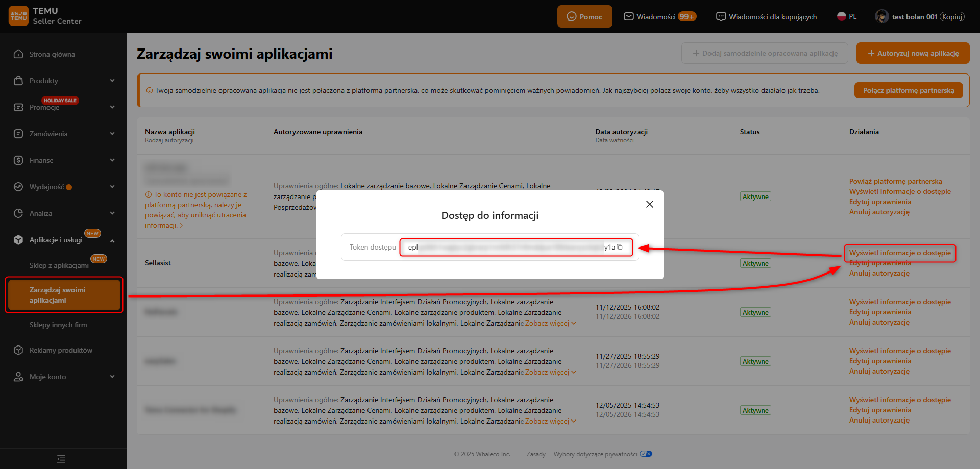Collapse the sidebar using bottom menu icon
Screen dimensions: 980x469
[x=61, y=459]
